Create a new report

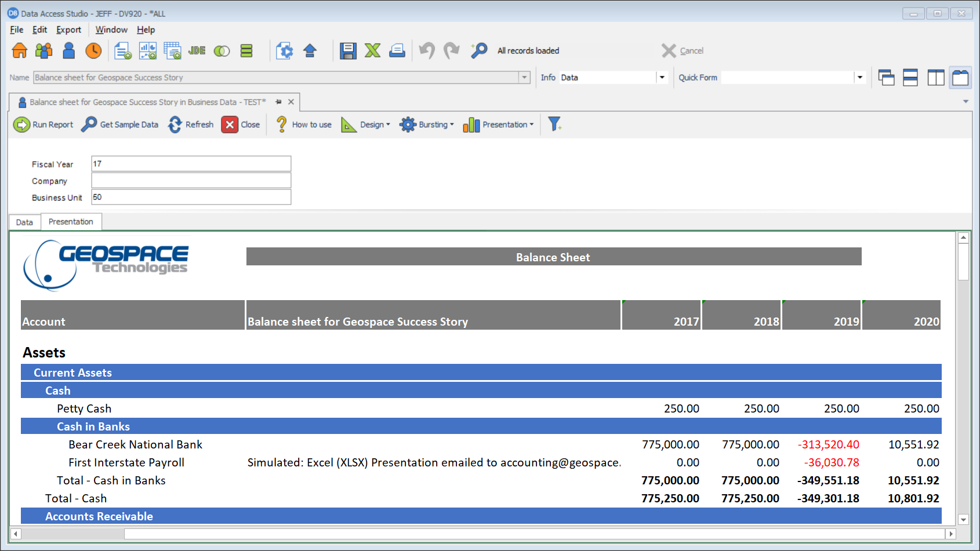pyautogui.click(x=122, y=50)
